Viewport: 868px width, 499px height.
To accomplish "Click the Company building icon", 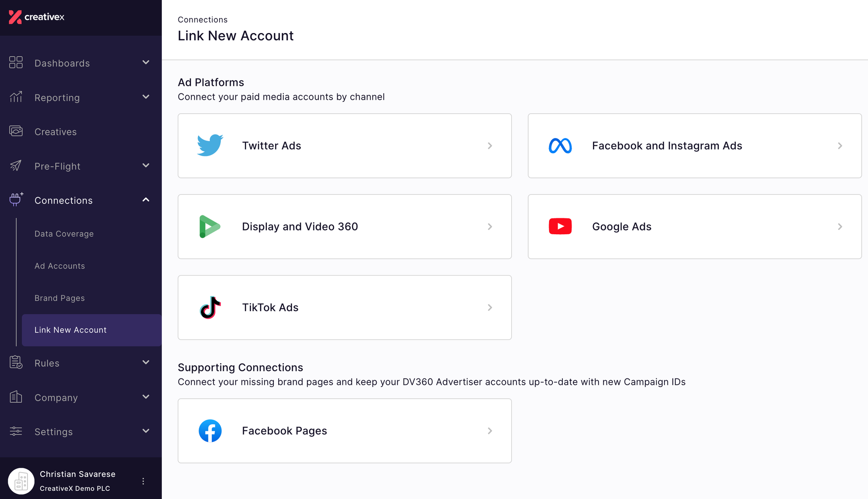I will click(x=16, y=397).
